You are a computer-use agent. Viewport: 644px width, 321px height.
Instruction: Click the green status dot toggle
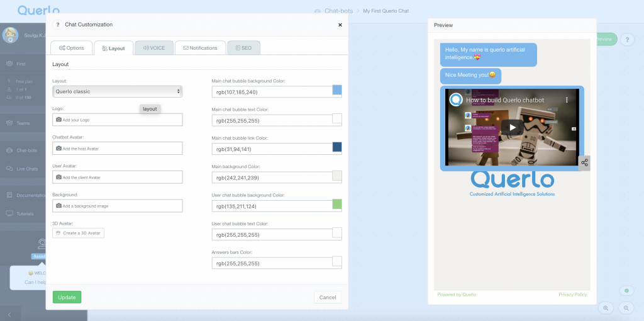coord(626,291)
